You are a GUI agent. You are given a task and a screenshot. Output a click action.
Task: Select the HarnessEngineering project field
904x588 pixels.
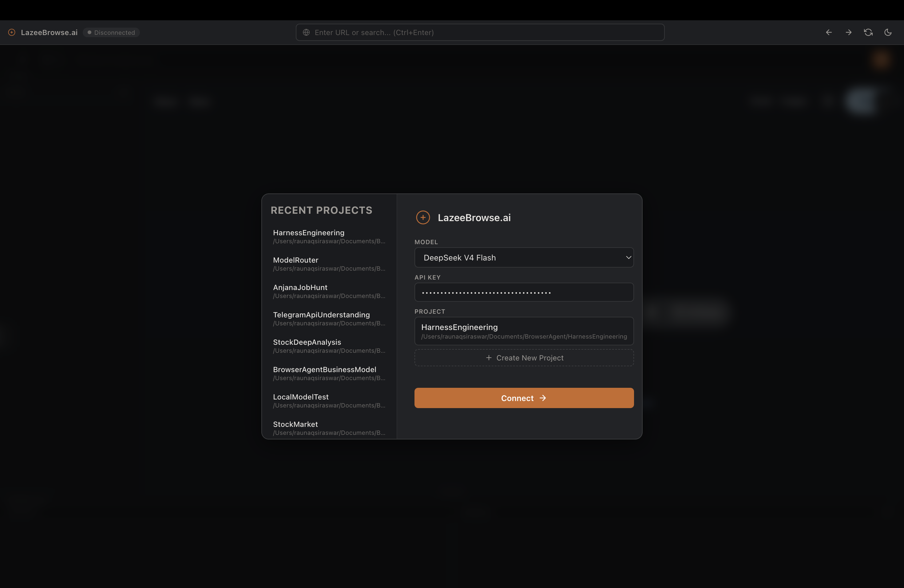pos(524,331)
